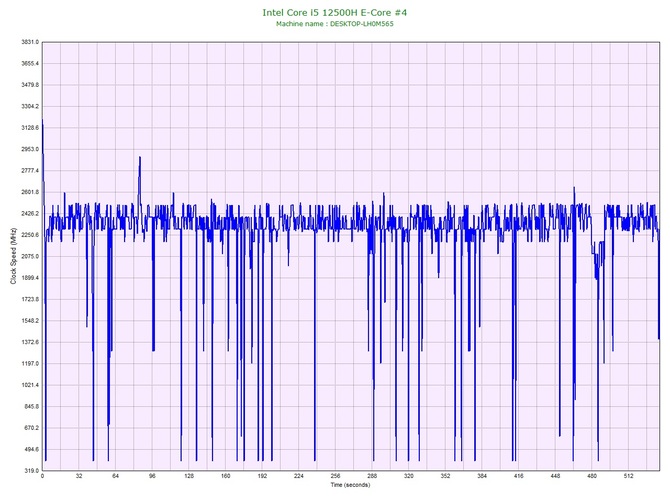Click the 3655.4 y-axis value
The height and width of the screenshot is (502, 670).
point(30,63)
